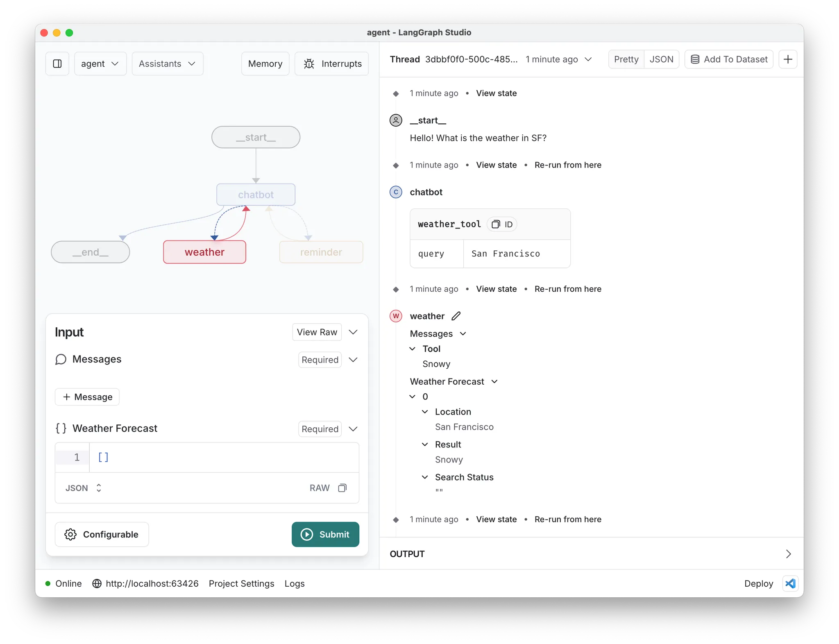839x644 pixels.
Task: Re-run from here above weather step
Action: pyautogui.click(x=568, y=289)
